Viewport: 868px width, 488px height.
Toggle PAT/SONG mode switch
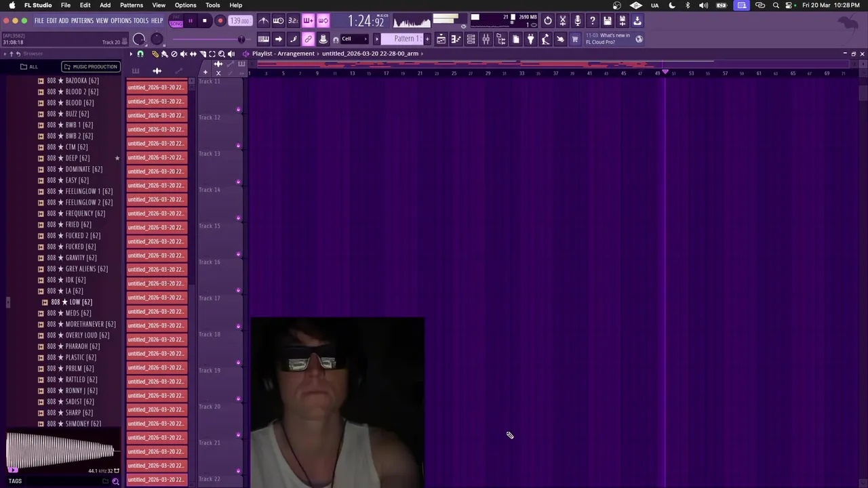tap(176, 21)
